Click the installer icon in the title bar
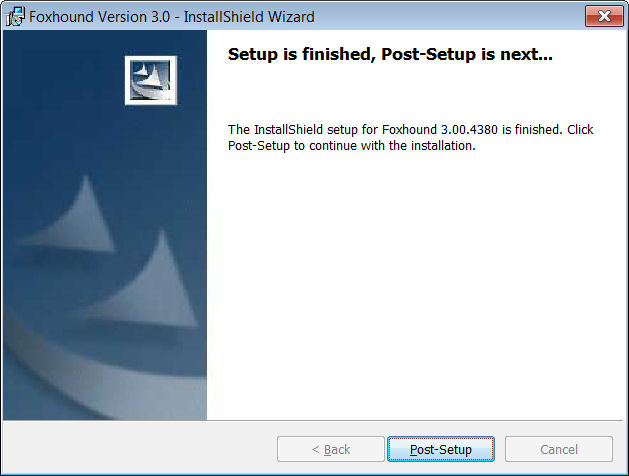 click(x=15, y=17)
